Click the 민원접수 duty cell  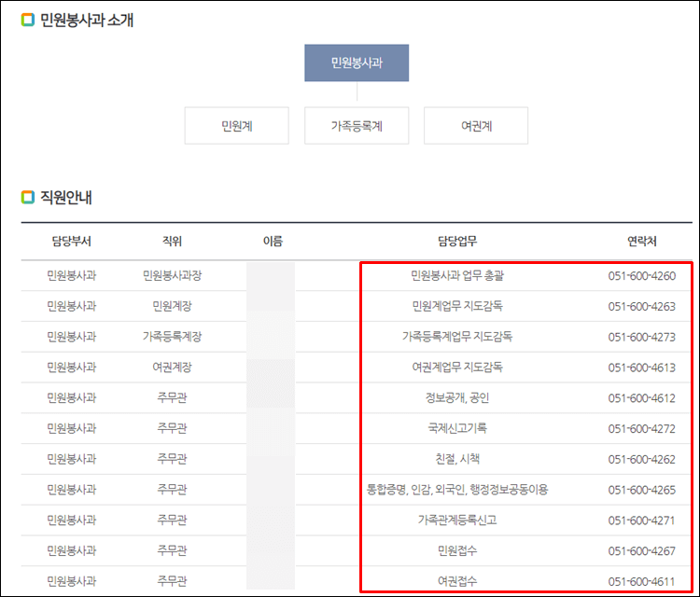(x=457, y=550)
